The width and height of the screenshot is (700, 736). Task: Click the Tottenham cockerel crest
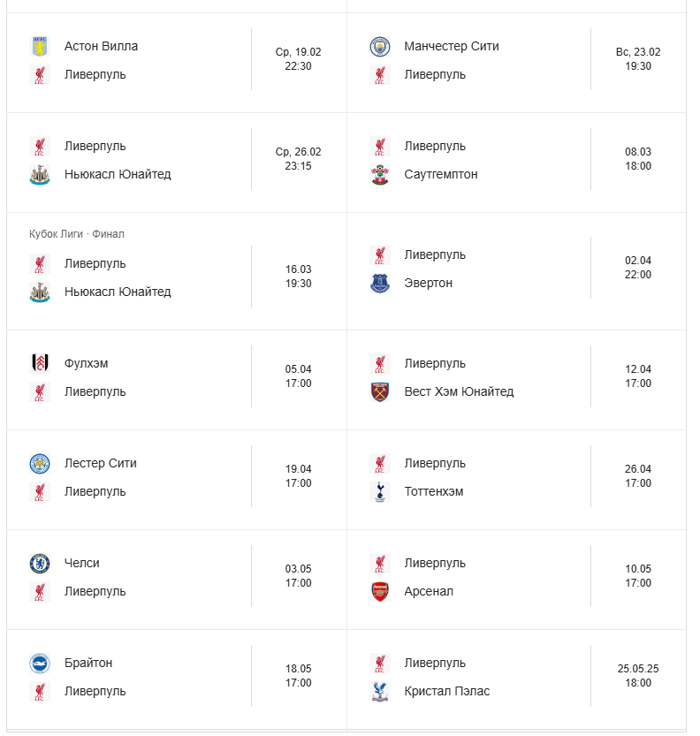380,491
